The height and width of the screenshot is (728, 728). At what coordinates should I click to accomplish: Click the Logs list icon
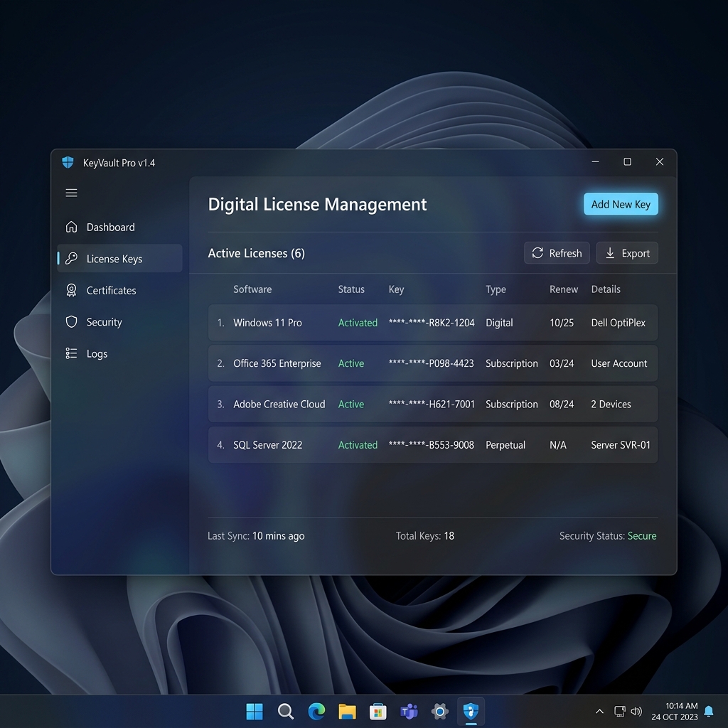pyautogui.click(x=71, y=353)
